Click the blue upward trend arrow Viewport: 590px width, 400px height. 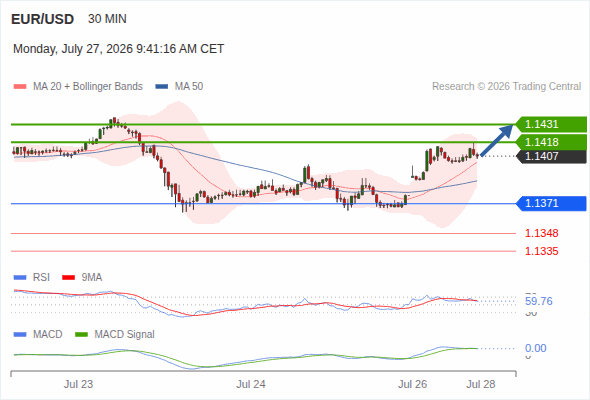tap(497, 140)
